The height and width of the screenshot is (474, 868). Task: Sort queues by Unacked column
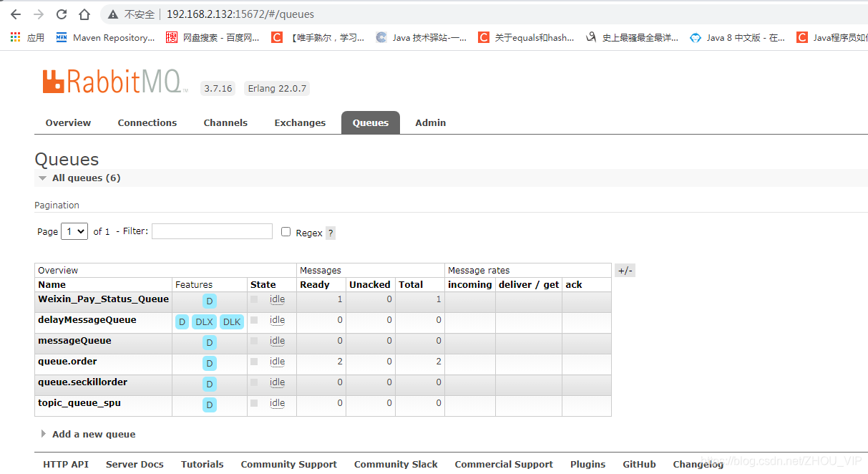coord(370,284)
